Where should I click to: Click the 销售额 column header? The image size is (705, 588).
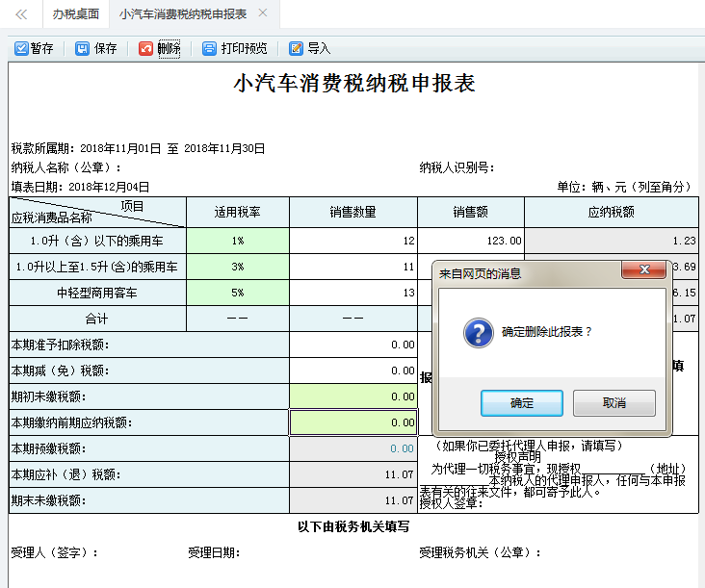tap(471, 212)
